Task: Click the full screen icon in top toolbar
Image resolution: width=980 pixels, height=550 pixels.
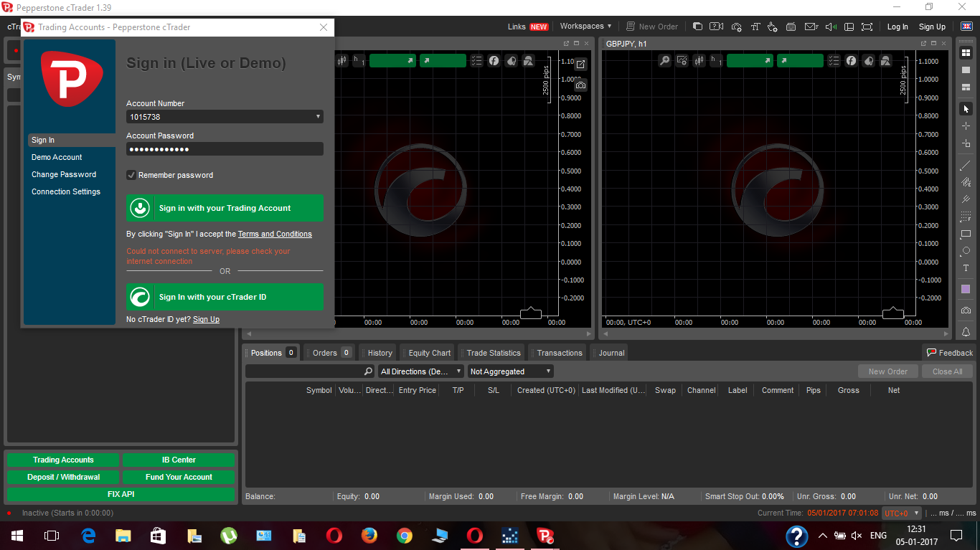Action: [867, 27]
